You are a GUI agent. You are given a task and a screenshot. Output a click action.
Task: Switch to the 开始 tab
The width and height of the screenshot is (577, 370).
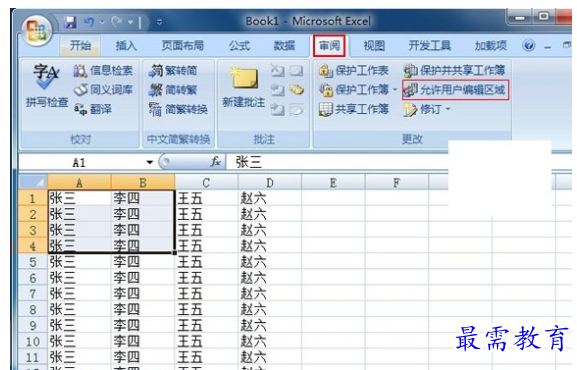(x=80, y=46)
